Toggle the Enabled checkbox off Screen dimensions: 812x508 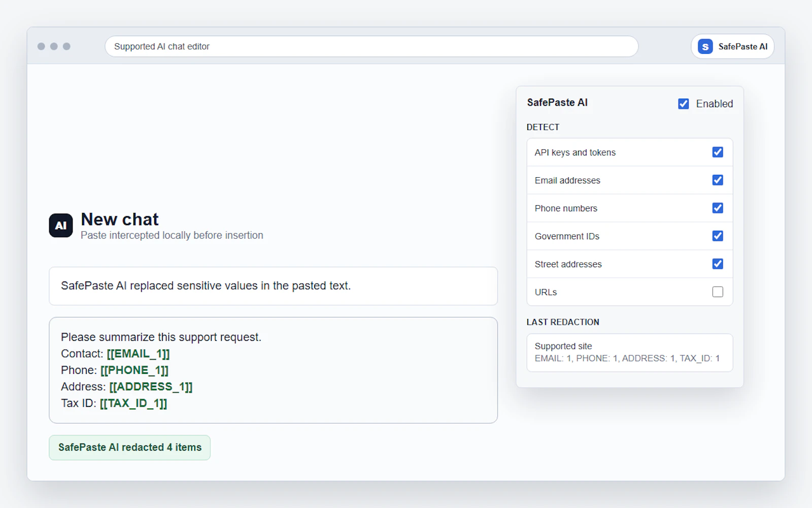(x=684, y=104)
